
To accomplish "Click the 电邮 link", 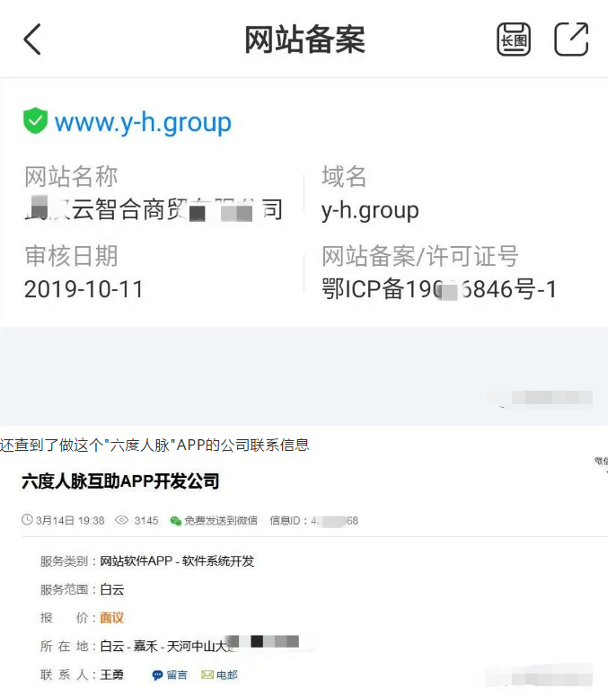I will [227, 675].
